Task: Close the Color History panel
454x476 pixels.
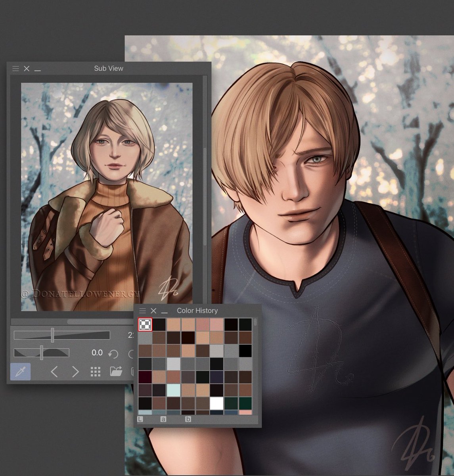Action: click(x=153, y=311)
